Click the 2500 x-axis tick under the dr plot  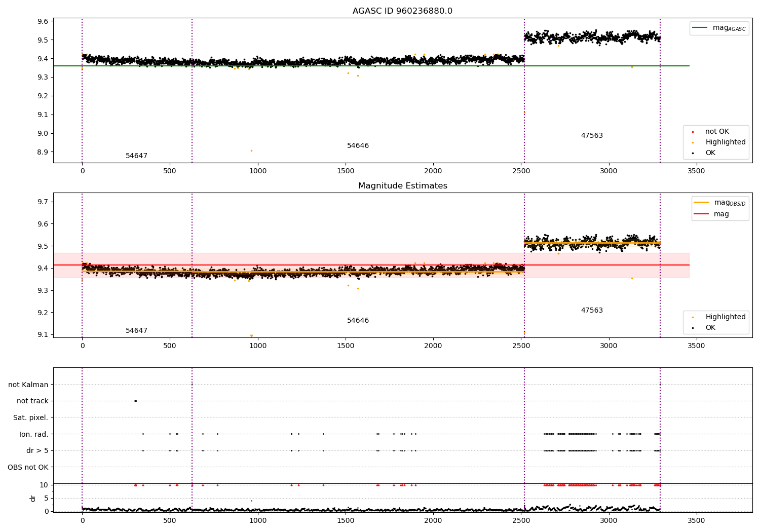point(521,520)
